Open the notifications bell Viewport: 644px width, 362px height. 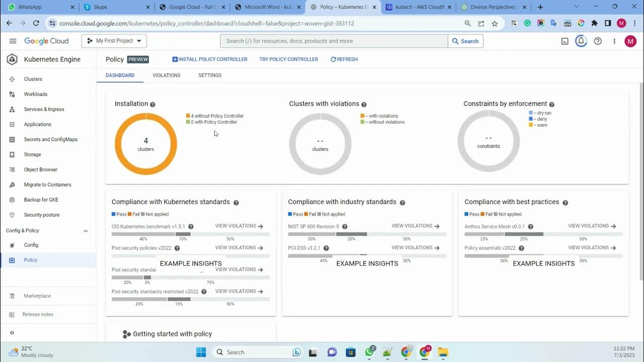[581, 41]
